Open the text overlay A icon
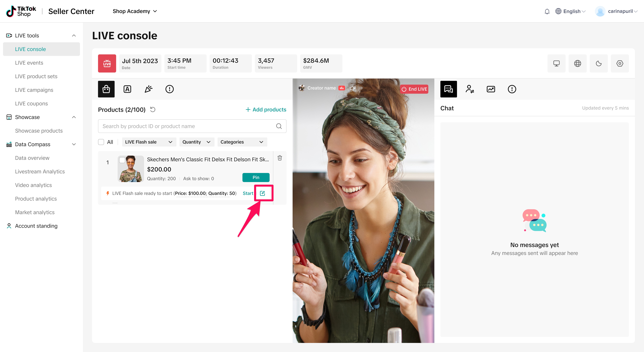644x352 pixels. tap(127, 89)
